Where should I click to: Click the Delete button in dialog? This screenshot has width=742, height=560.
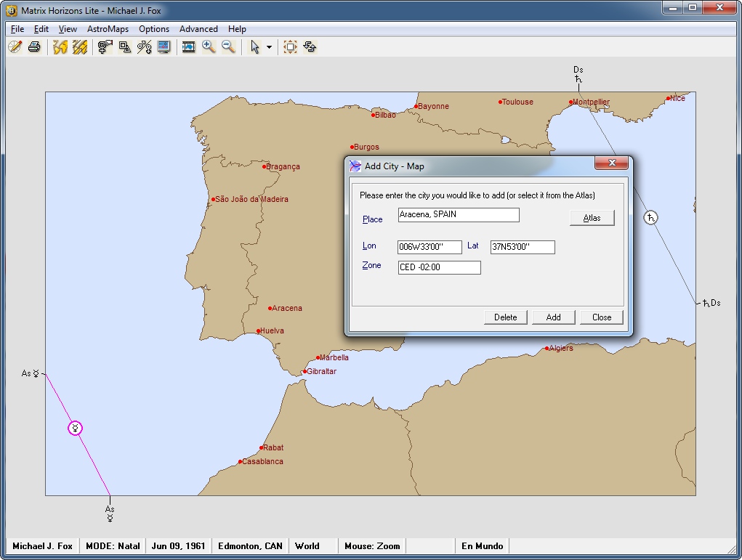[x=505, y=317]
